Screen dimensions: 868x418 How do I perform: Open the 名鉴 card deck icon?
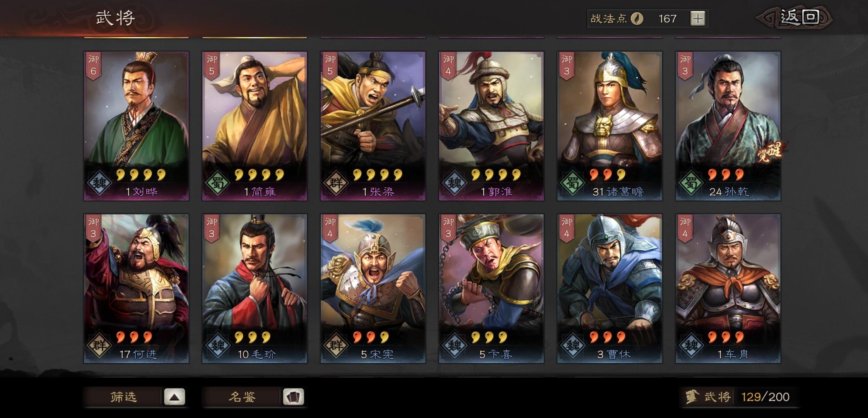[293, 397]
